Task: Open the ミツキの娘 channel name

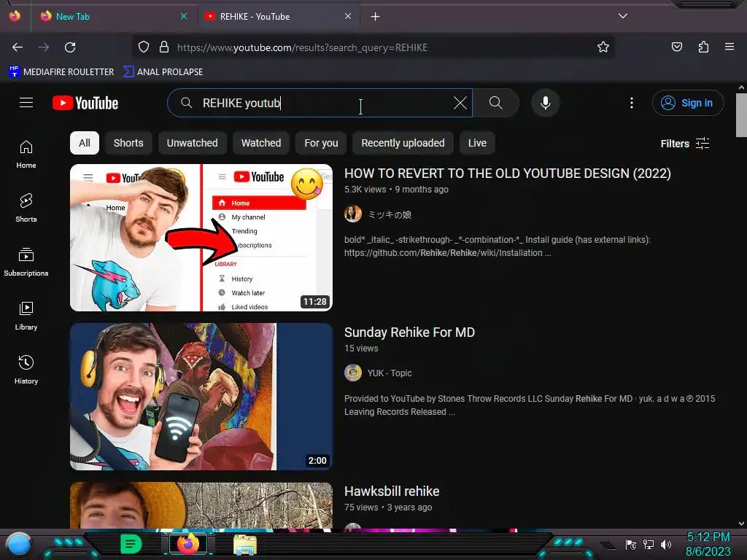Action: [x=390, y=215]
